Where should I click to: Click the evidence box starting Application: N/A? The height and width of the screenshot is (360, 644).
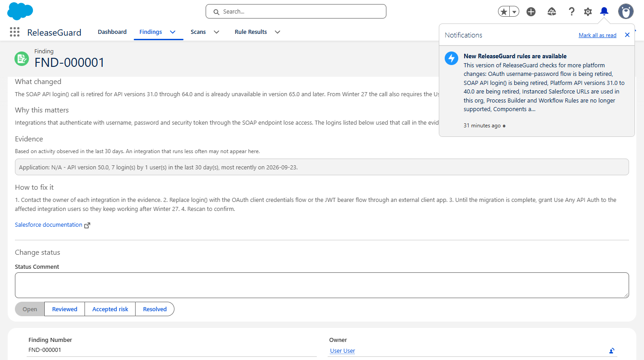pyautogui.click(x=322, y=167)
